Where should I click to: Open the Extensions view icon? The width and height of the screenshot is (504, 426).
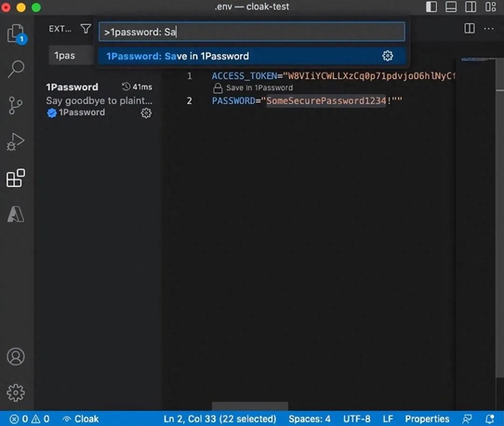[x=15, y=178]
